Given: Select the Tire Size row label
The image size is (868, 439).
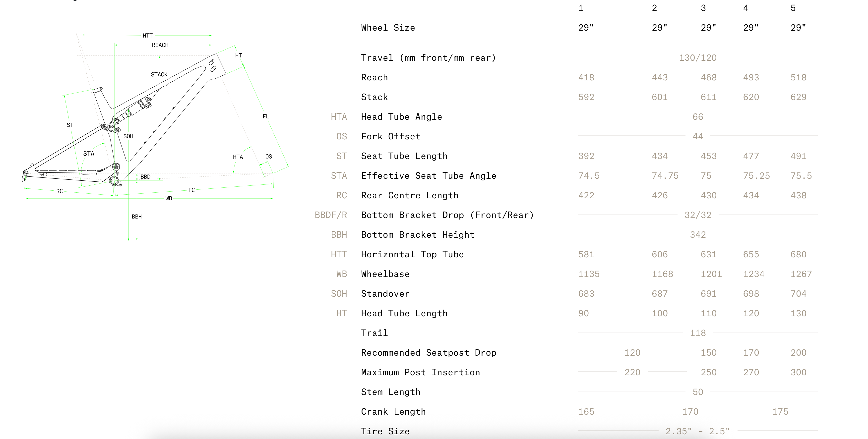Looking at the screenshot, I should 385,431.
